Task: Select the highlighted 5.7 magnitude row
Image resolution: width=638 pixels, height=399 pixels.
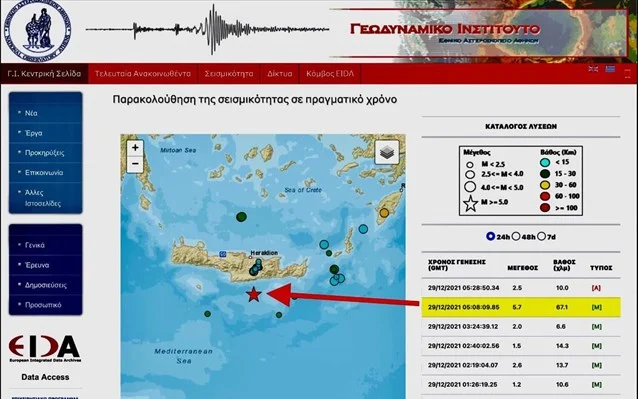Action: point(521,307)
